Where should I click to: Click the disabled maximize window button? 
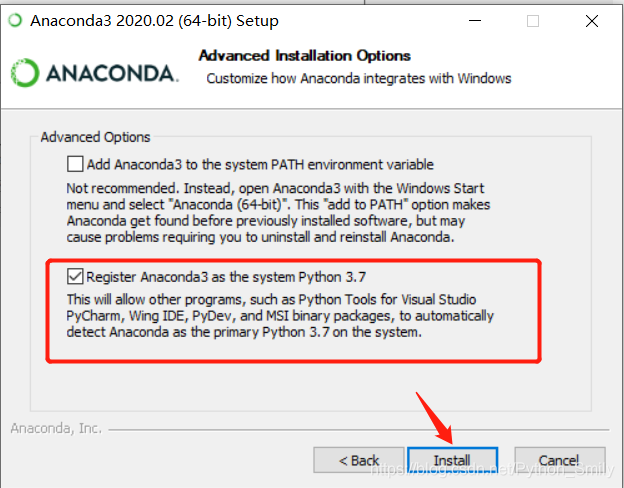[x=533, y=21]
